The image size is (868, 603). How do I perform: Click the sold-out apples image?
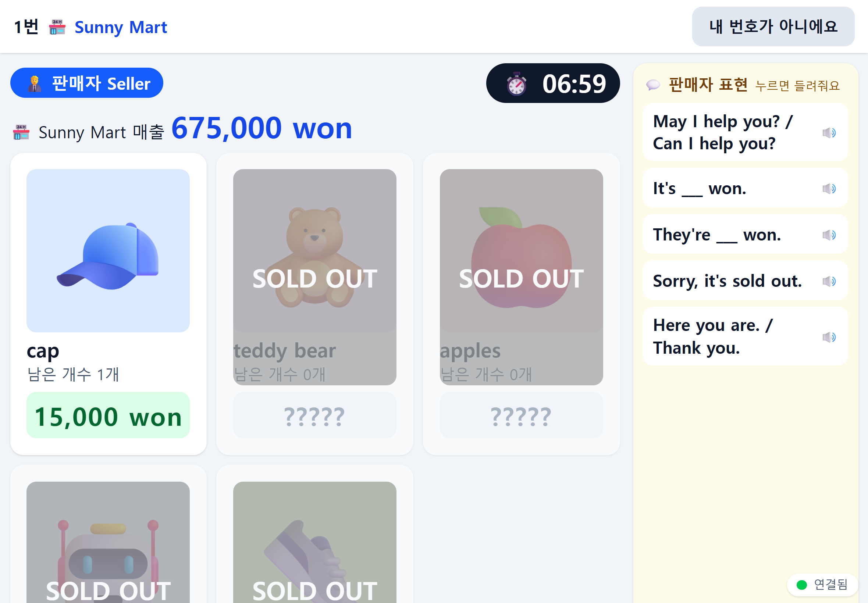point(522,251)
